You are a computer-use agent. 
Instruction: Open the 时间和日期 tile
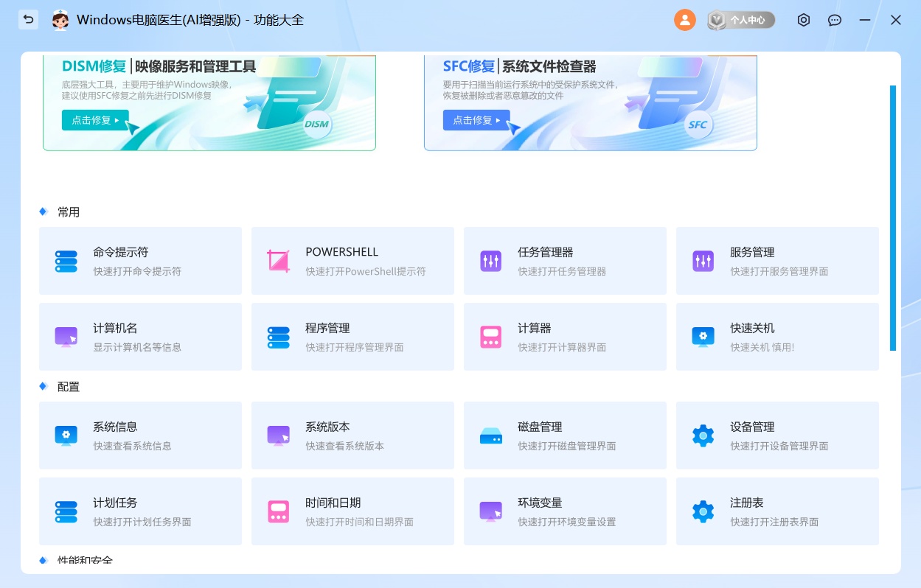(352, 511)
